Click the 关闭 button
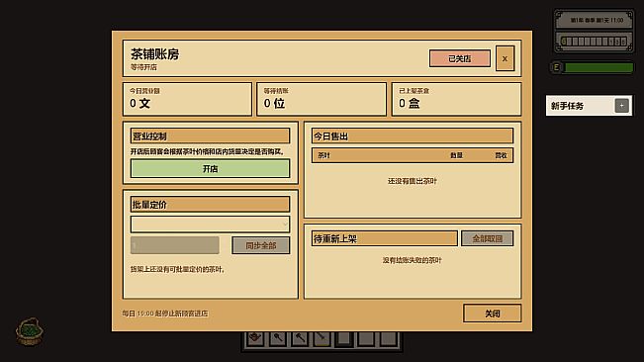Image resolution: width=644 pixels, height=362 pixels. (492, 314)
